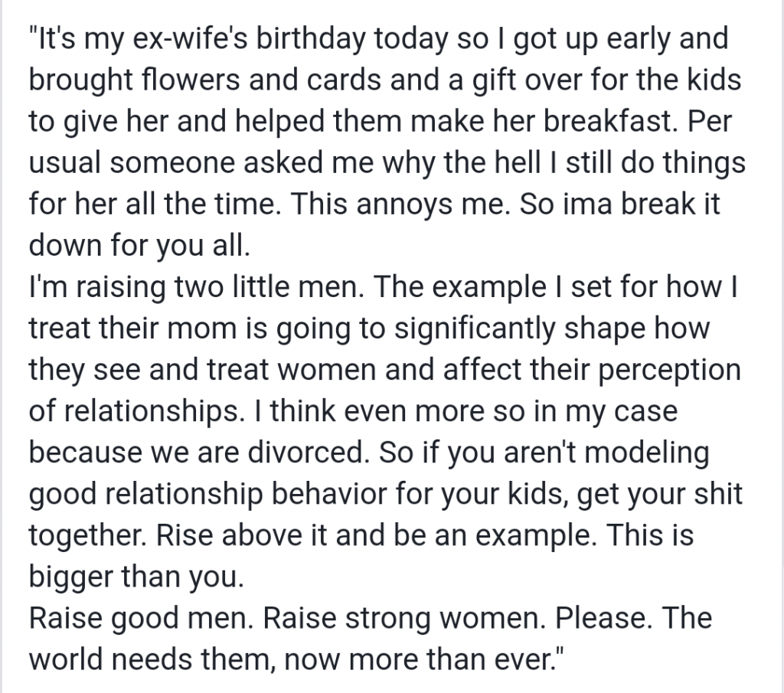This screenshot has width=784, height=693.
Task: Click the word "perception"
Action: point(665,370)
